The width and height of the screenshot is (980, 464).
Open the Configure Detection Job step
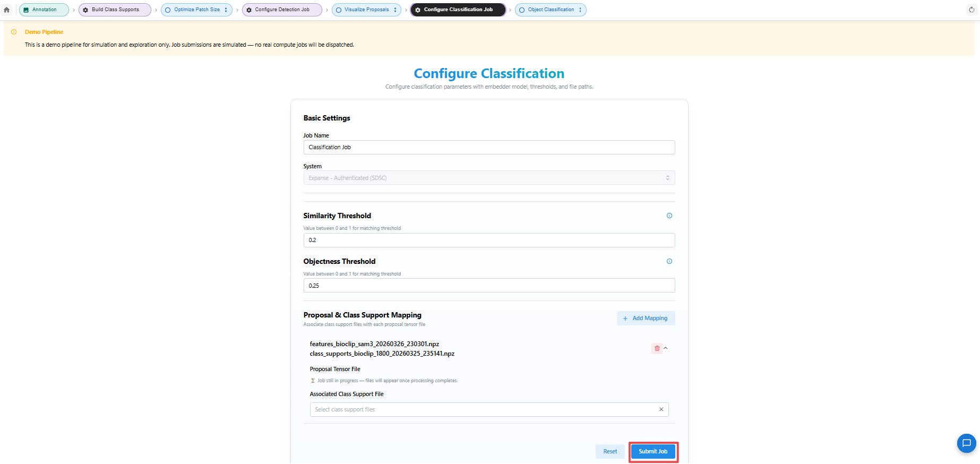pos(282,10)
